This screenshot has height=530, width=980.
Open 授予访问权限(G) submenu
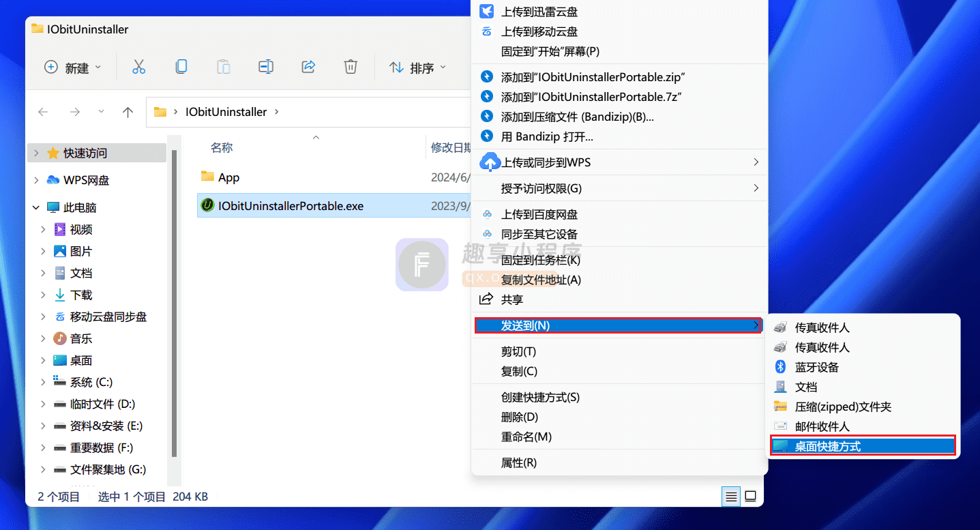(619, 188)
